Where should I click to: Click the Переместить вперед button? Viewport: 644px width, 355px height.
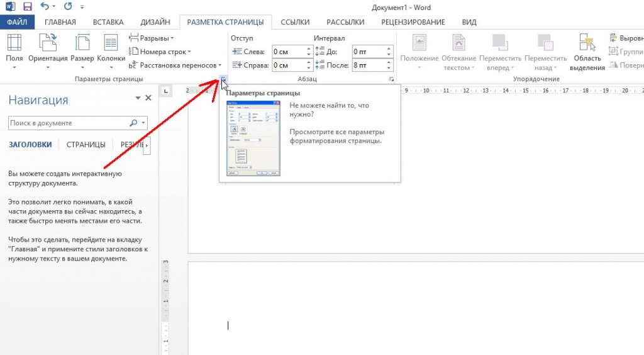pos(500,52)
